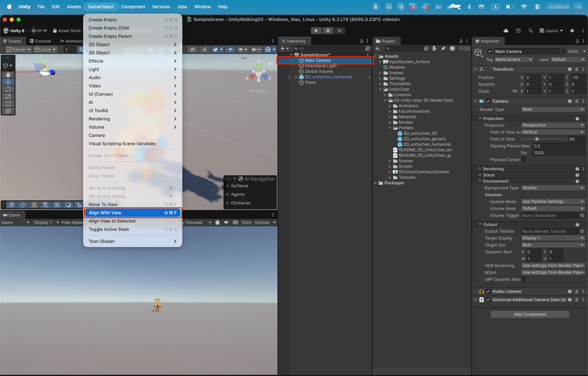Click the Pause button
588x376 pixels.
(328, 31)
